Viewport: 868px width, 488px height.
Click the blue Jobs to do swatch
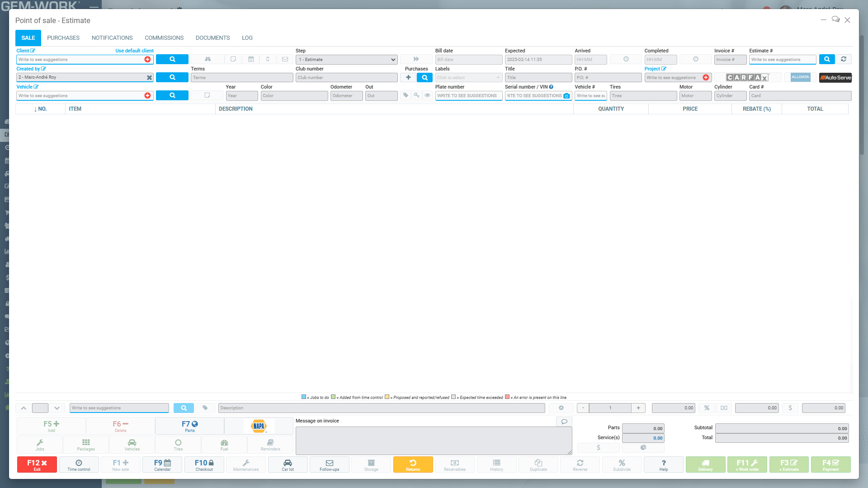pos(304,397)
